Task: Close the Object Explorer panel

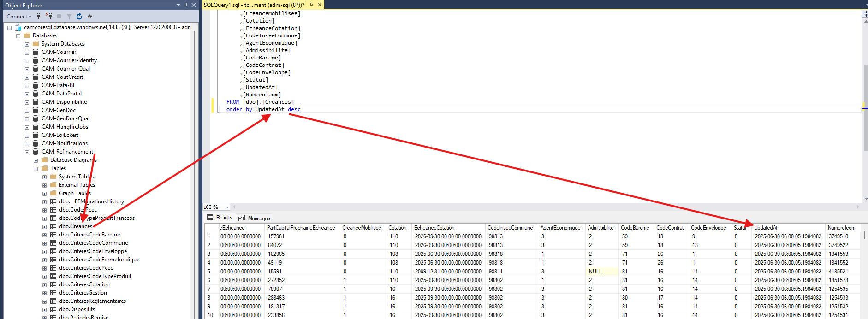Action: [x=194, y=5]
